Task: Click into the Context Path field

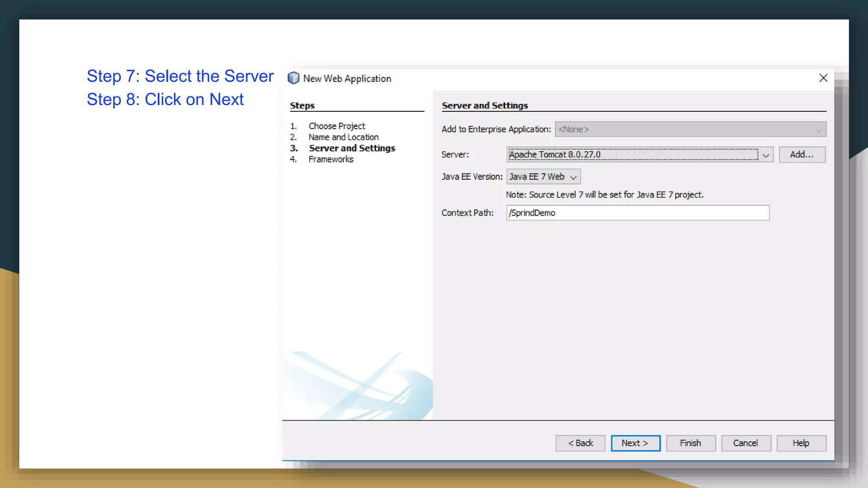Action: (637, 213)
